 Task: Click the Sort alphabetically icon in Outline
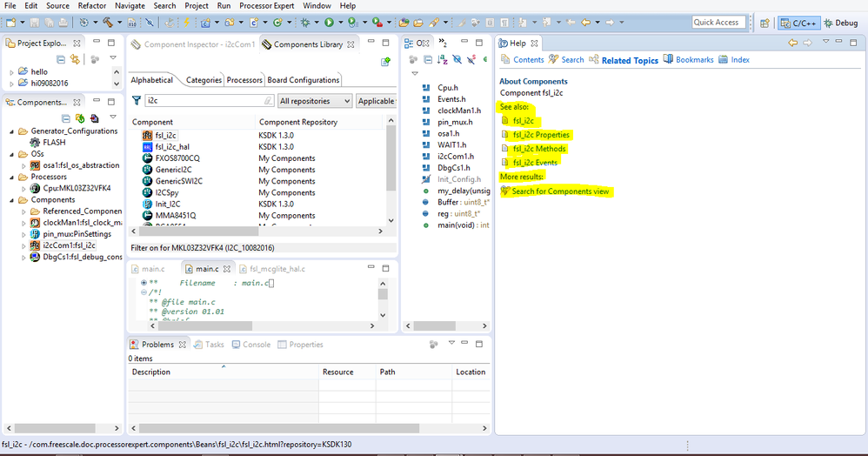(x=443, y=59)
